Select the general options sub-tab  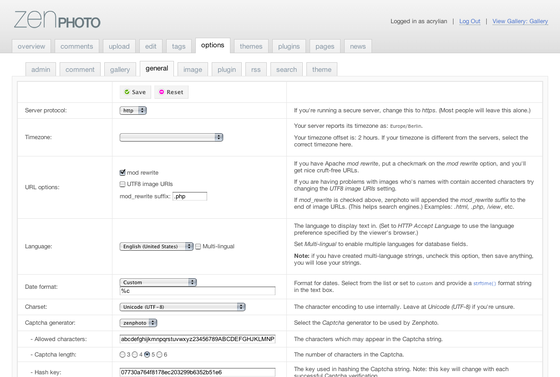click(157, 69)
